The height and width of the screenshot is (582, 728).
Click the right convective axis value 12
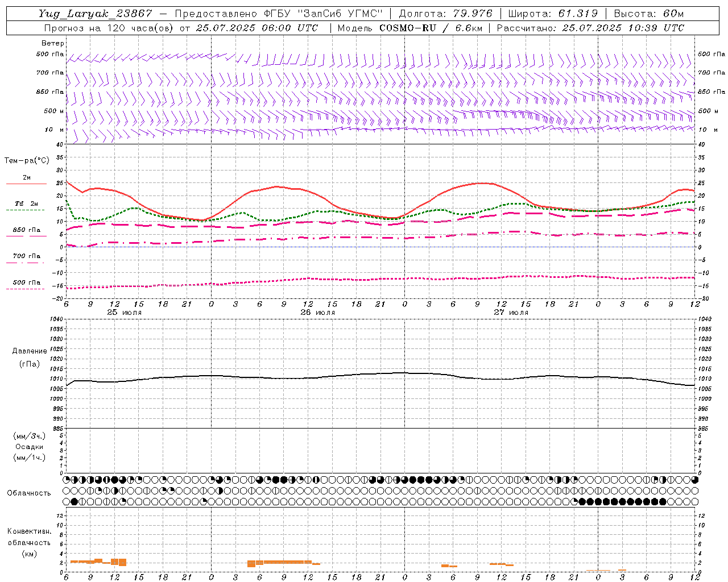702,516
